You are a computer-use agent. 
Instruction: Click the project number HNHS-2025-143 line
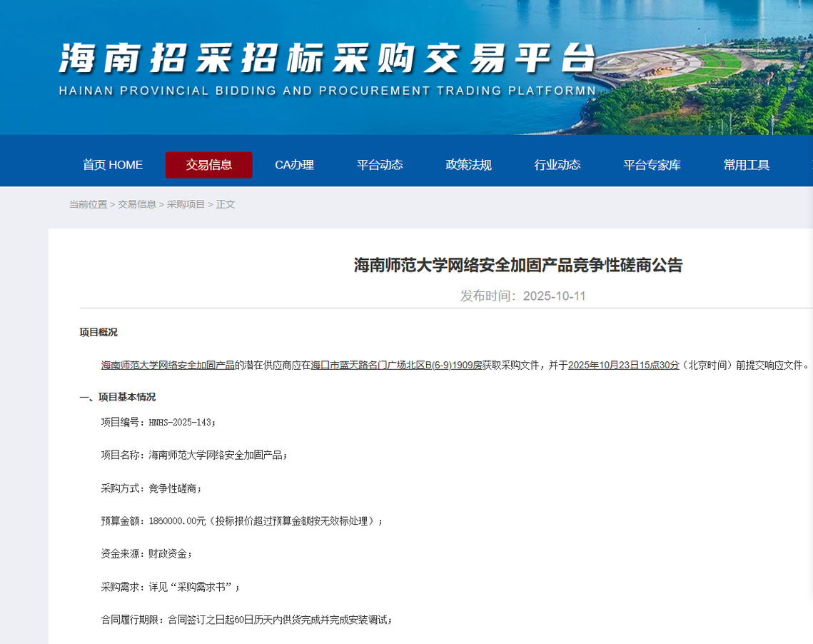point(158,422)
